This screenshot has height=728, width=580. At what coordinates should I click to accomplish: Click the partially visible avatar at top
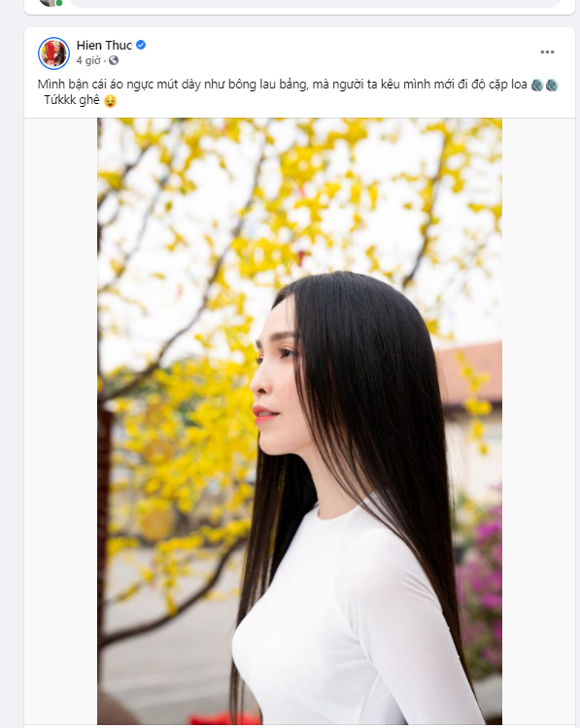pos(51,2)
